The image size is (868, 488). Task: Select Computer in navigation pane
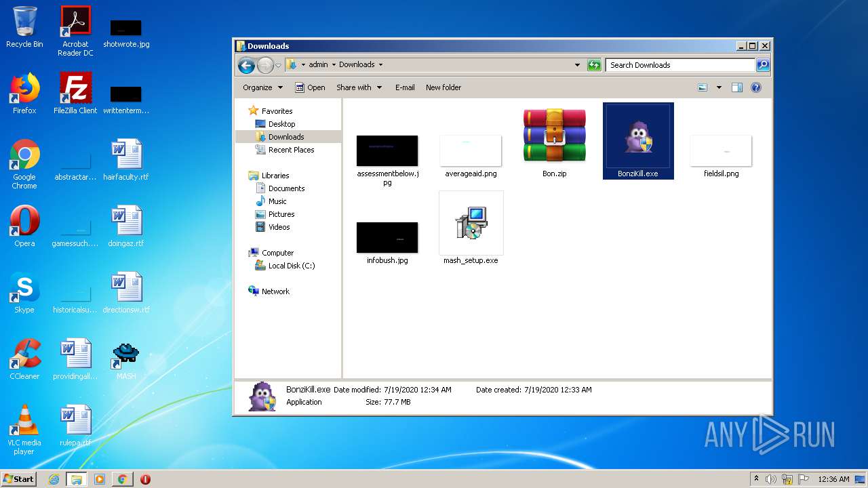pos(277,253)
